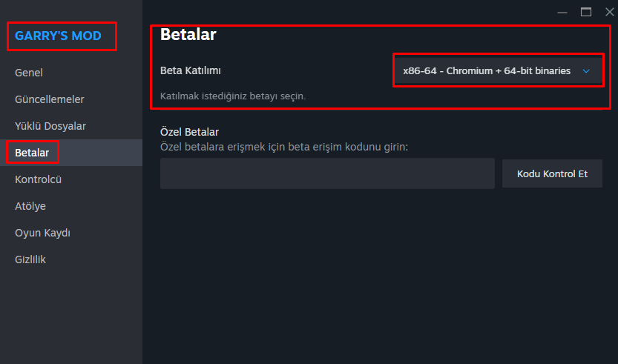Open the Genel settings tab
Viewport: 618px width, 364px height.
tap(29, 73)
